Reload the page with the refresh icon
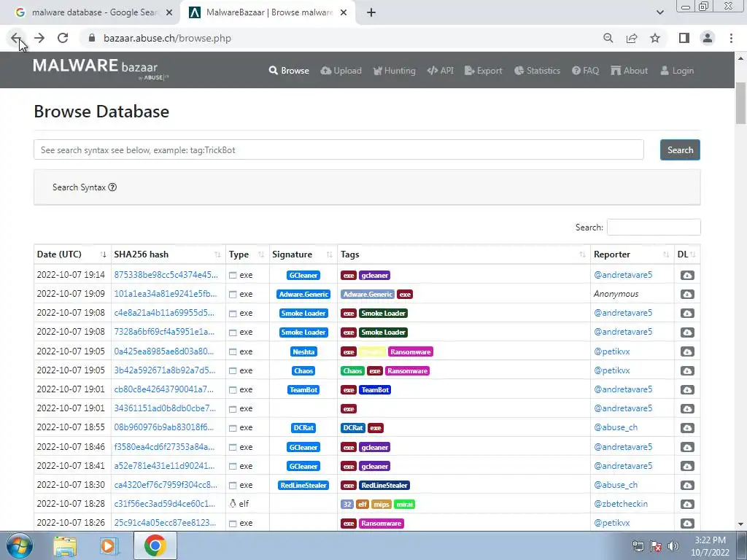Image resolution: width=747 pixels, height=560 pixels. pyautogui.click(x=63, y=38)
